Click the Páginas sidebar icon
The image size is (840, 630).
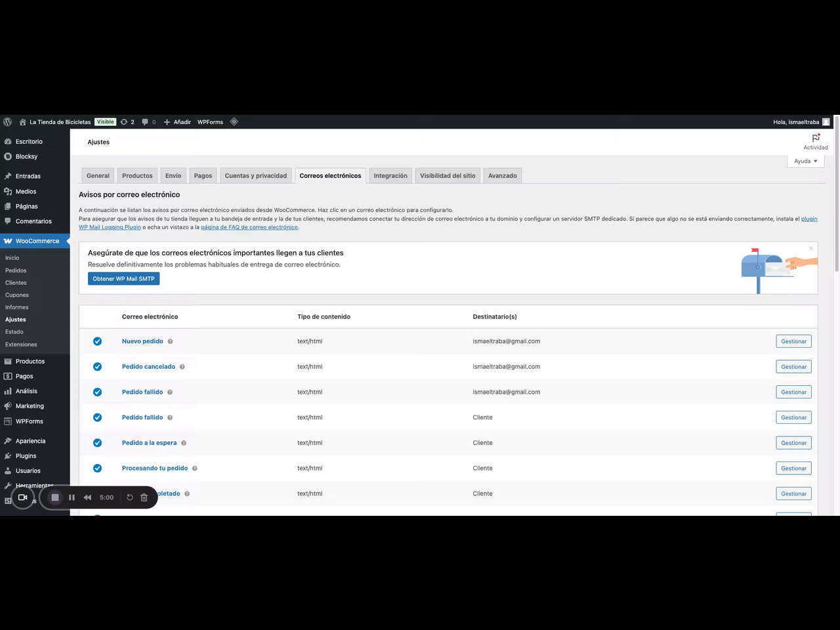pyautogui.click(x=8, y=206)
